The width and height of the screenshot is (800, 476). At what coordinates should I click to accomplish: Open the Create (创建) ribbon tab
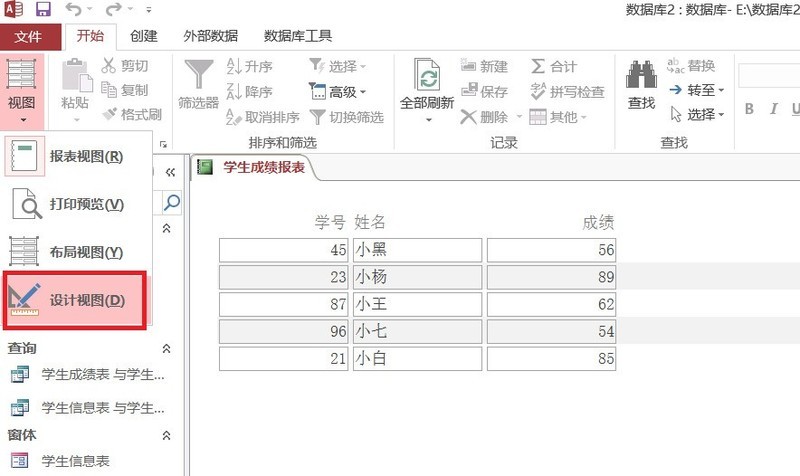click(x=143, y=36)
